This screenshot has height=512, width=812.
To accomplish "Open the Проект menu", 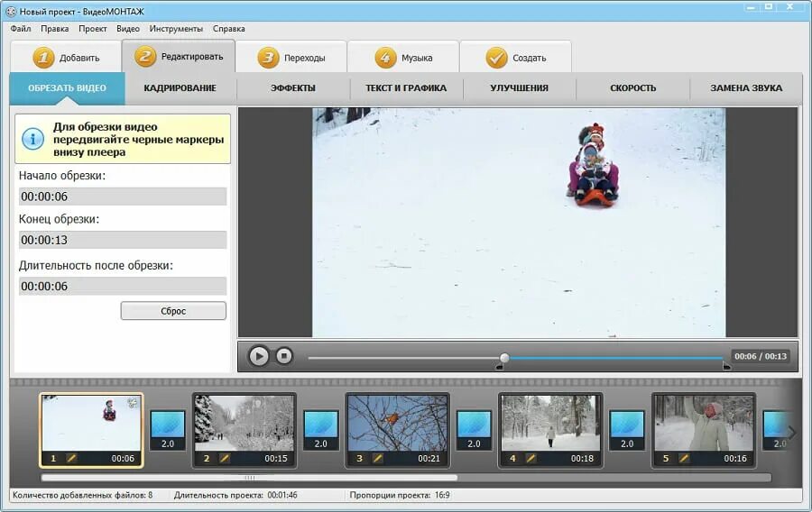I will (93, 29).
